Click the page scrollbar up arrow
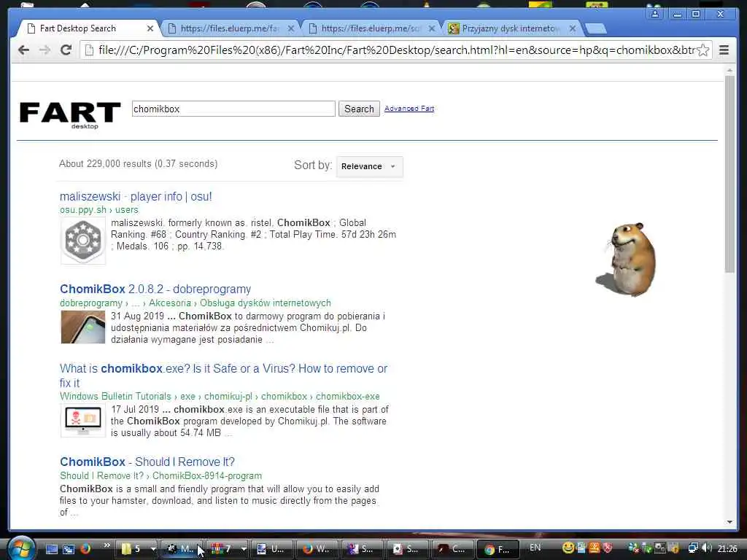This screenshot has width=747, height=560. click(x=729, y=70)
